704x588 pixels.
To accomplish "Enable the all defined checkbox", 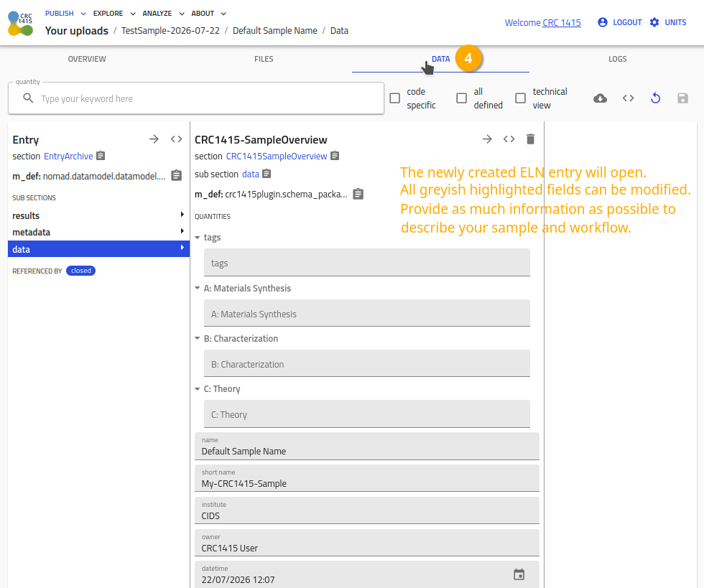I will point(461,98).
